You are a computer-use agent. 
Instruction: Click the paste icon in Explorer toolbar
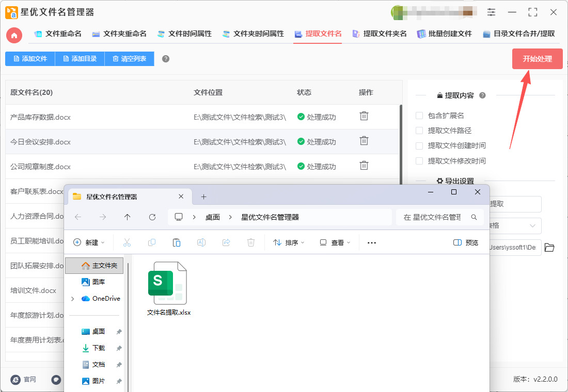coord(177,242)
